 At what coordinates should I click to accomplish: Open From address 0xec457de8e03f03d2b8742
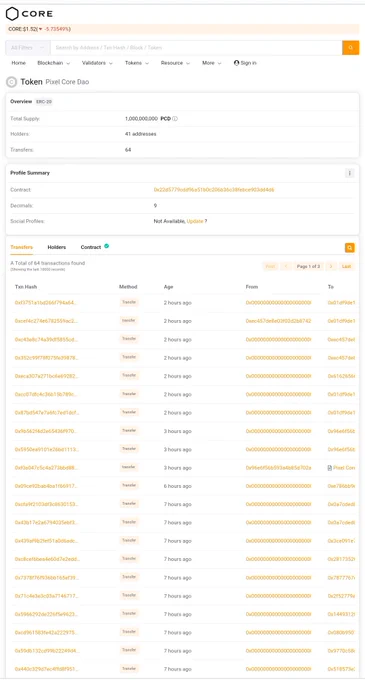pos(278,321)
